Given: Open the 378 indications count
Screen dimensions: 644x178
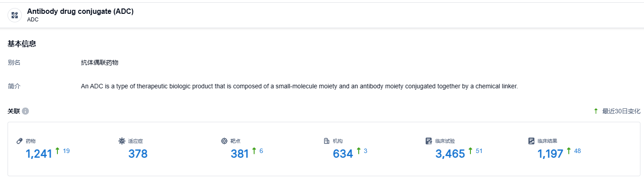Looking at the screenshot, I should (x=138, y=154).
